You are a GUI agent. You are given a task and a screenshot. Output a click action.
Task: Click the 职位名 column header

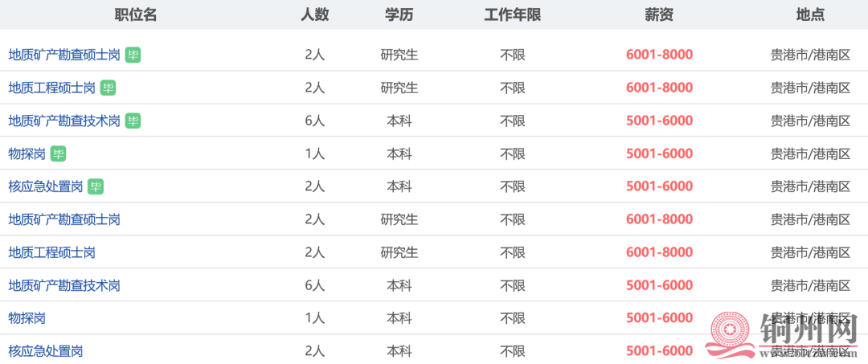(136, 15)
